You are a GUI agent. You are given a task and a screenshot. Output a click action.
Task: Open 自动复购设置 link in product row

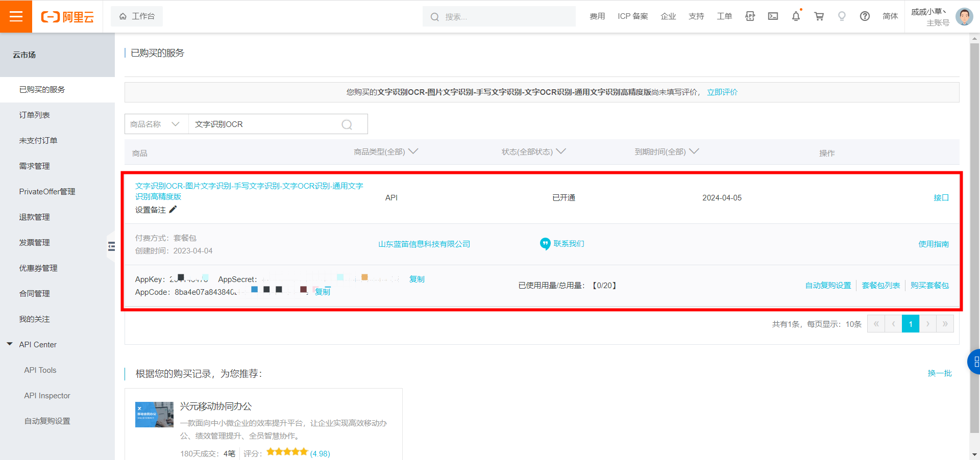point(828,286)
